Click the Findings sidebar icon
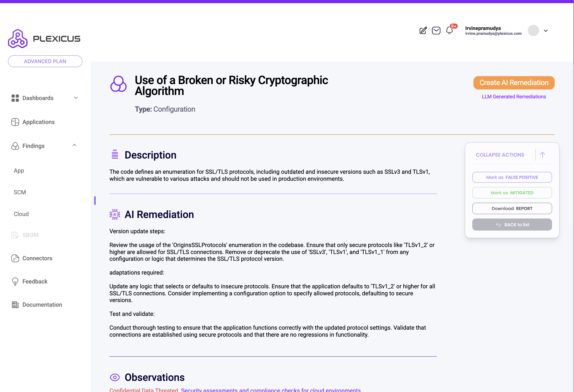 point(15,146)
